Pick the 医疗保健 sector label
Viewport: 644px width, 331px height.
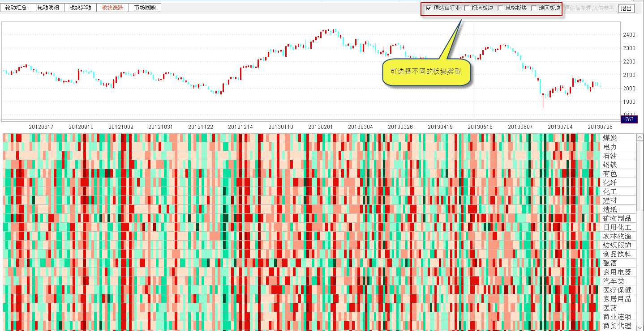[x=617, y=290]
